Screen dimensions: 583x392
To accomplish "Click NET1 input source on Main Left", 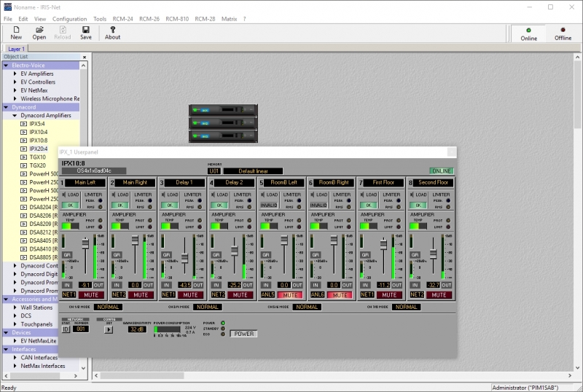I will (x=69, y=294).
